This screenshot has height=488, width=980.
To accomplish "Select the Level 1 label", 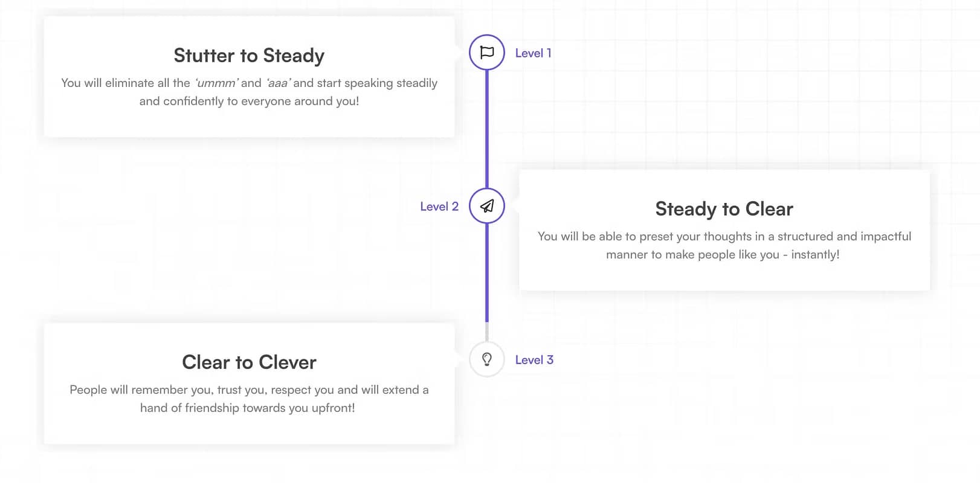I will point(533,53).
